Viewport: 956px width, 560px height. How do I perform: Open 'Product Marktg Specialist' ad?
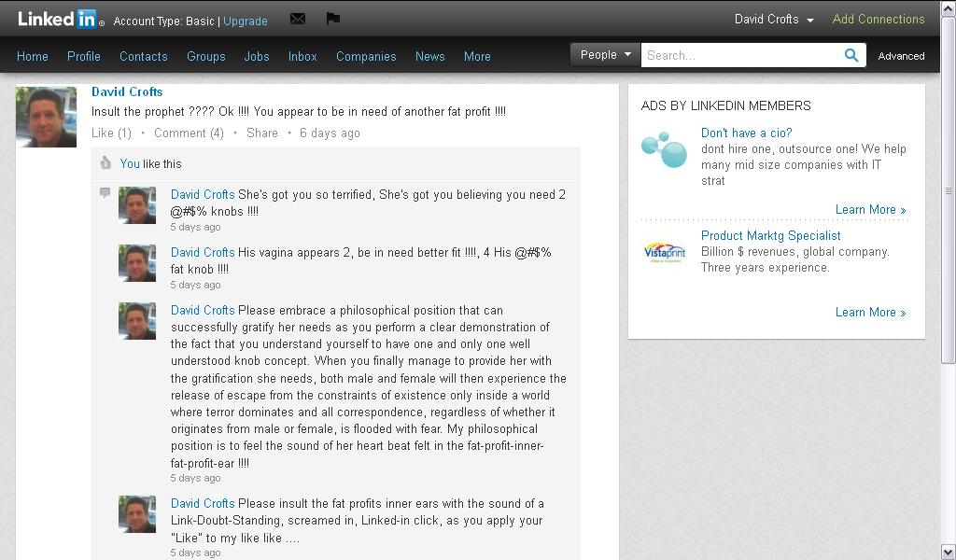point(770,236)
